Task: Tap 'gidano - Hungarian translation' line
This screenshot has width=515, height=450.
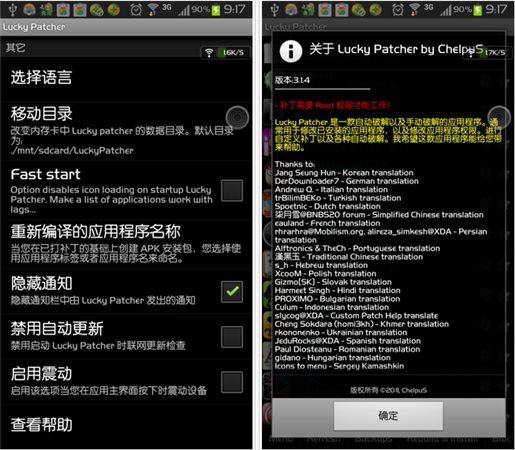Action: [x=333, y=358]
